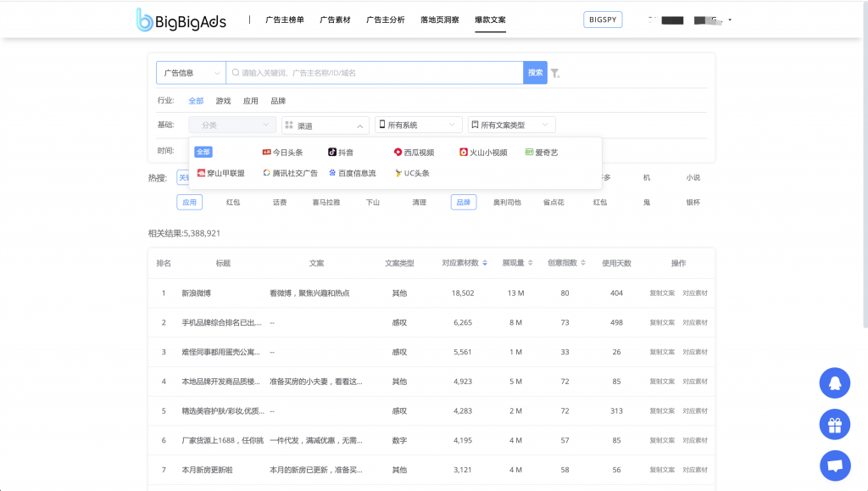Open the 所有系统 dropdown
Image resolution: width=868 pixels, height=491 pixels.
point(418,126)
